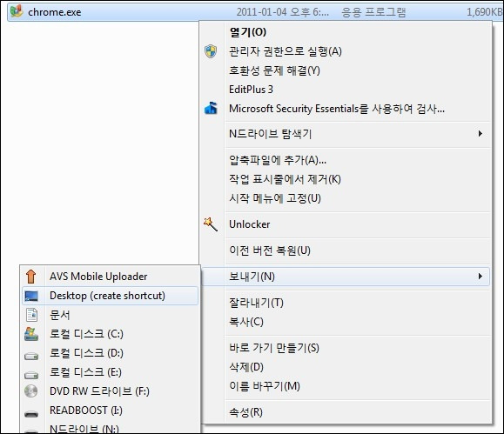Click the chrome.exe file name
Image resolution: width=504 pixels, height=434 pixels.
[55, 12]
